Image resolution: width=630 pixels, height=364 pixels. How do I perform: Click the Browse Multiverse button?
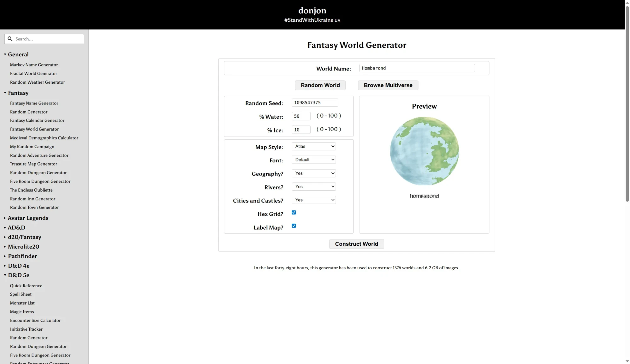pyautogui.click(x=388, y=85)
